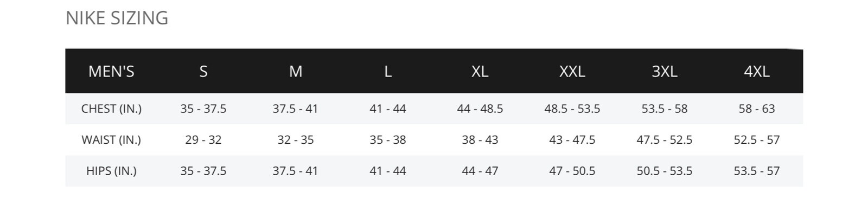Viewport: 868px width, 204px height.
Task: Click waist value 35 - 38 for L
Action: click(388, 140)
